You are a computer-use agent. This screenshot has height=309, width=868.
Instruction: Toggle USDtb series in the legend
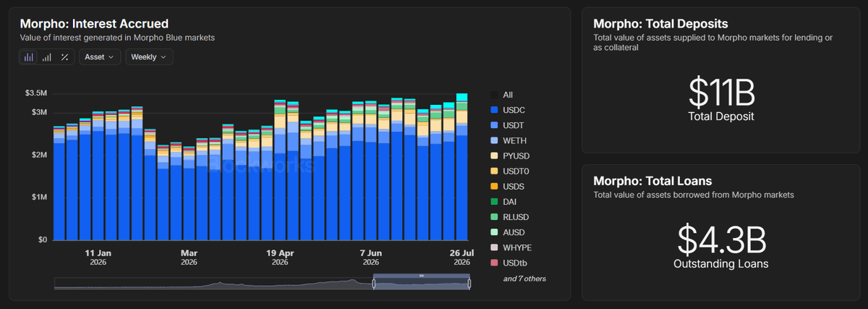coord(508,263)
